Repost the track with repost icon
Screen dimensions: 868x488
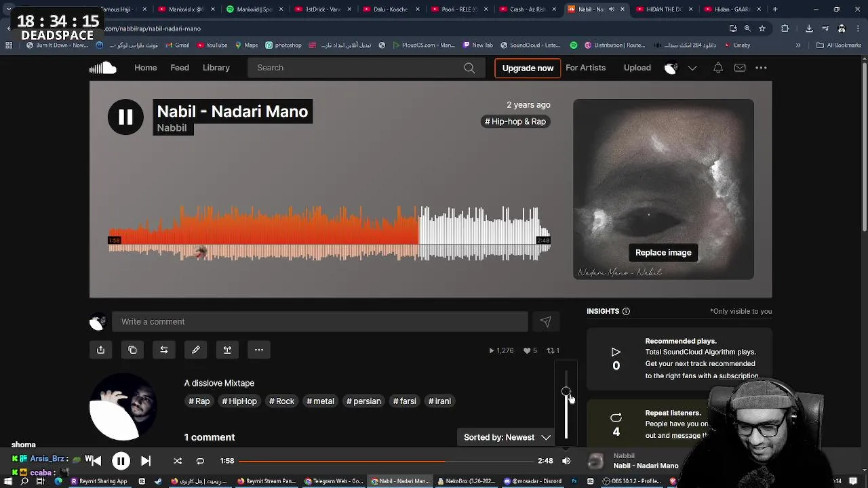[163, 350]
